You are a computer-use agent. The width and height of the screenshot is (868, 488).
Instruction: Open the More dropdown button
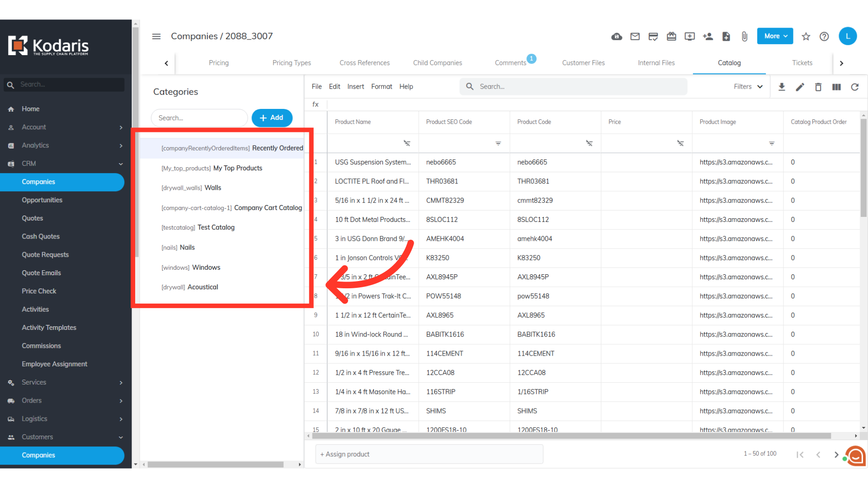click(x=775, y=36)
